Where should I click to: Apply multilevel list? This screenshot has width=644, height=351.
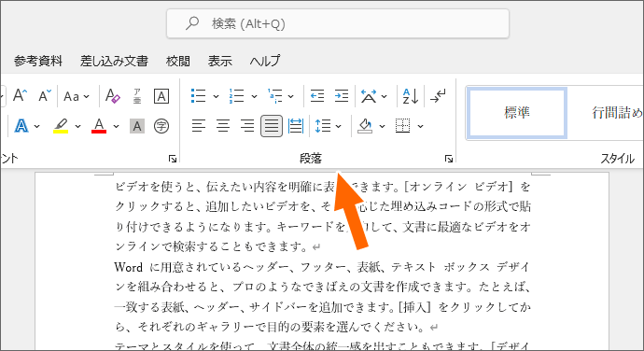coord(274,96)
